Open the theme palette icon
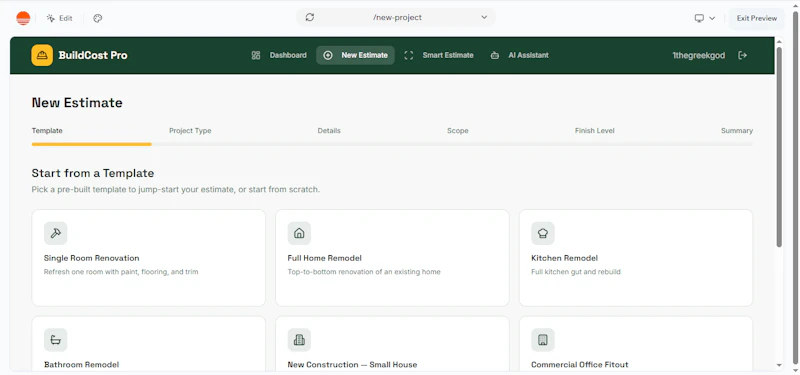This screenshot has height=375, width=800. [98, 18]
